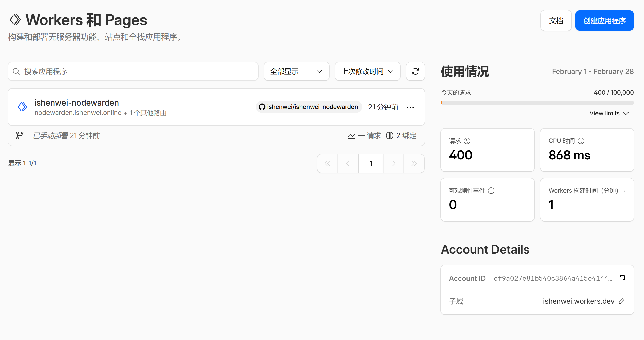The image size is (644, 340).
Task: Open the 文档 documentation button
Action: (x=556, y=21)
